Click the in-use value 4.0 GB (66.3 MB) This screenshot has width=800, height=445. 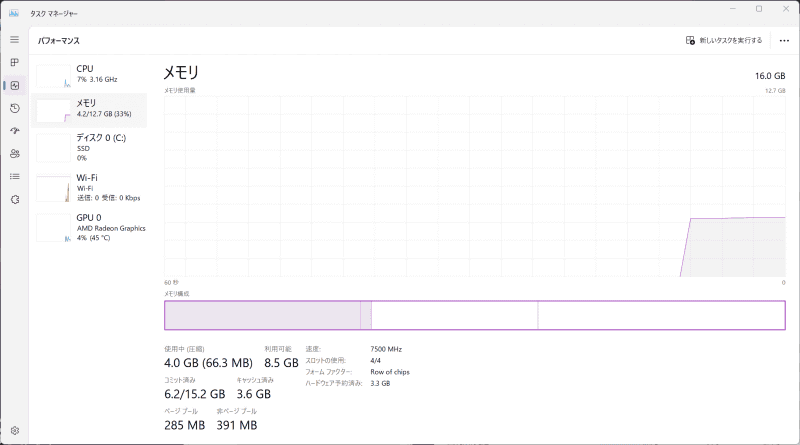pos(208,363)
